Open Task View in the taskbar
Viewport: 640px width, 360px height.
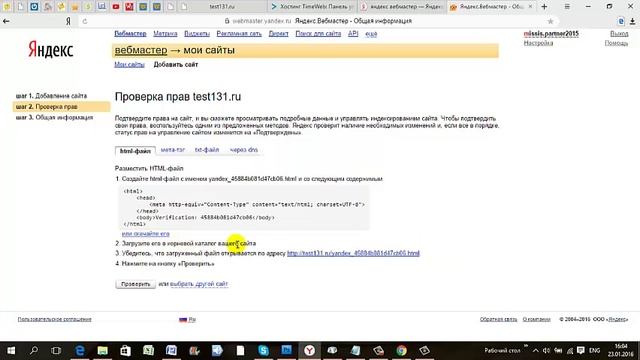click(x=56, y=350)
